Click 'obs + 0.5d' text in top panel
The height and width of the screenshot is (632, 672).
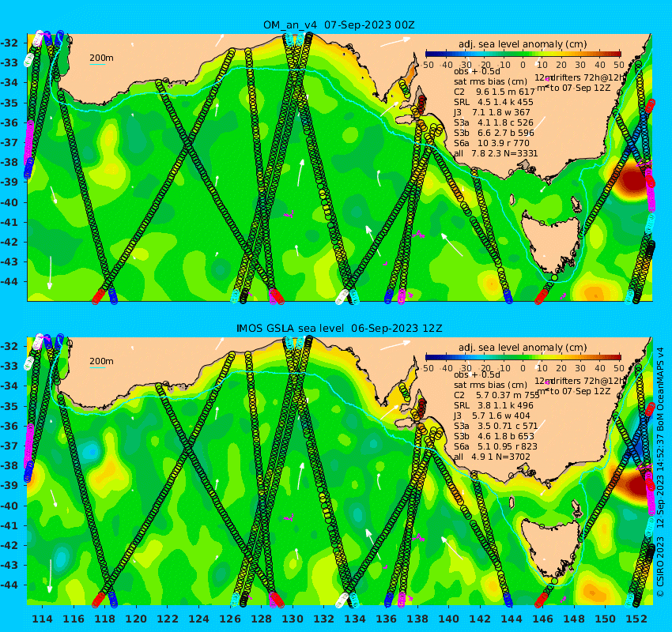(x=477, y=71)
